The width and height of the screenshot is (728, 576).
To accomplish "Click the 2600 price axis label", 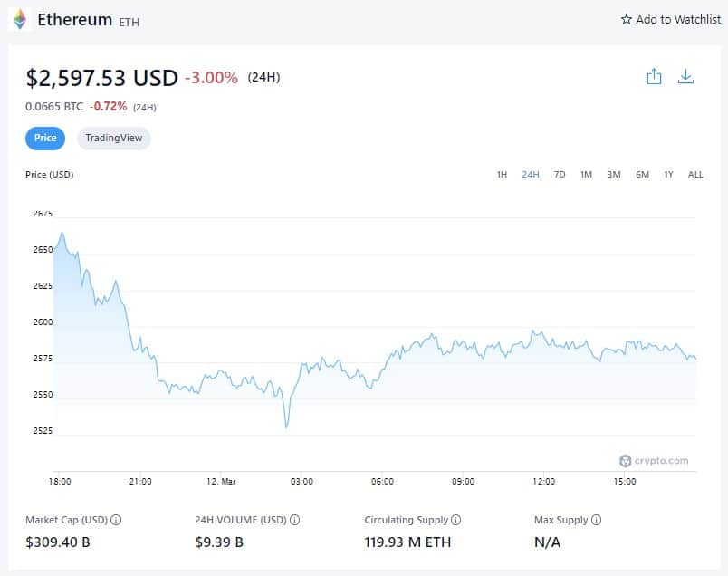I will 43,322.
